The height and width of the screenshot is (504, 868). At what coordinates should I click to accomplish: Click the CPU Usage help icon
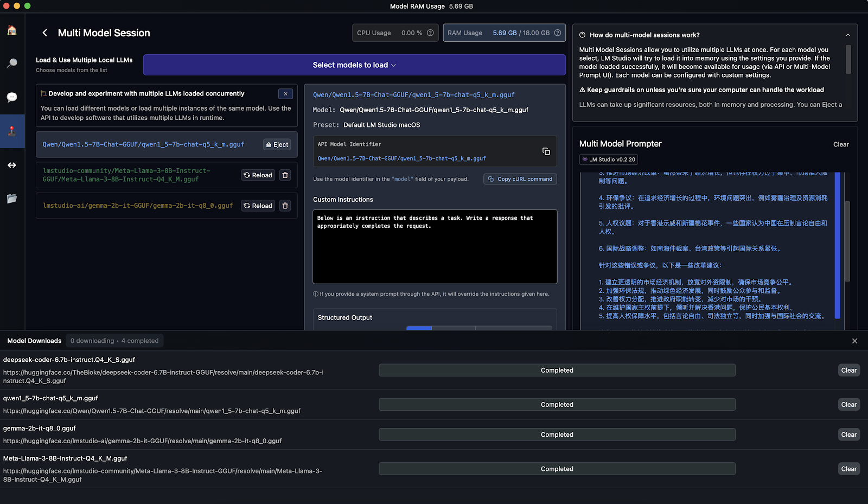tap(430, 33)
